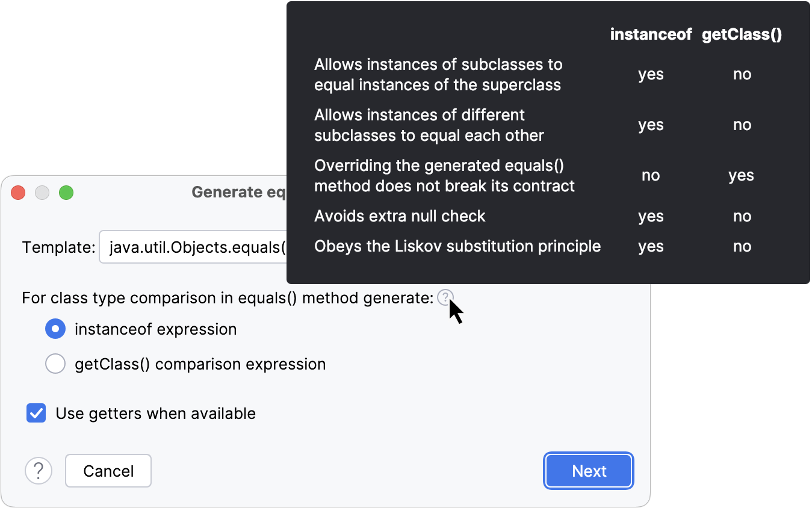
Task: Click the green zoom traffic light button
Action: click(x=66, y=193)
